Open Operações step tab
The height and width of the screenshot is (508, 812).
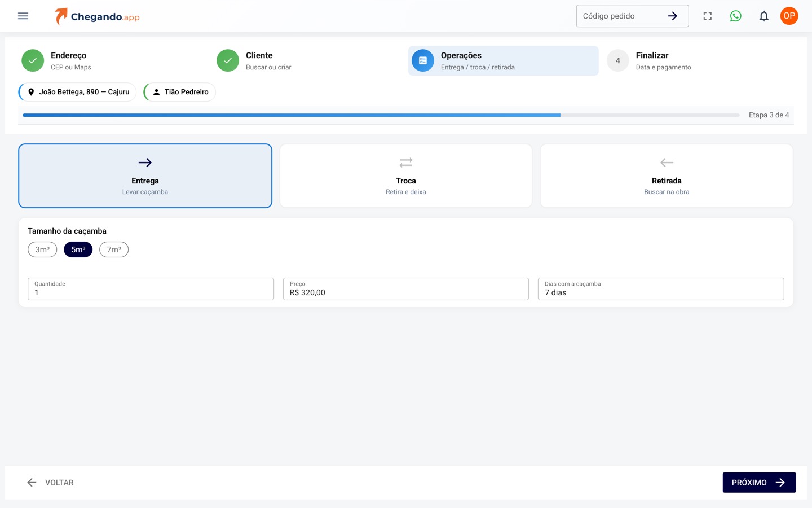point(504,60)
